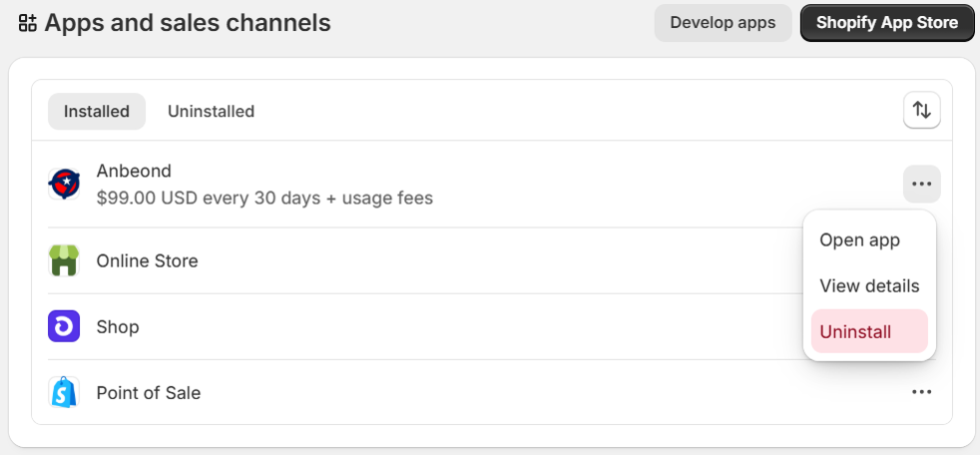Click the Shop channel name
Image resolution: width=980 pixels, height=455 pixels.
point(118,327)
